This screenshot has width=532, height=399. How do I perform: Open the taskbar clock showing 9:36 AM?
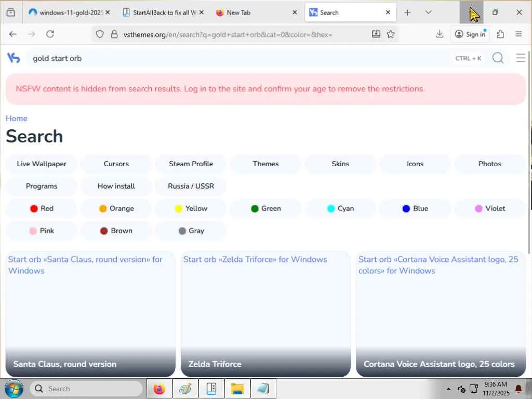coord(496,389)
